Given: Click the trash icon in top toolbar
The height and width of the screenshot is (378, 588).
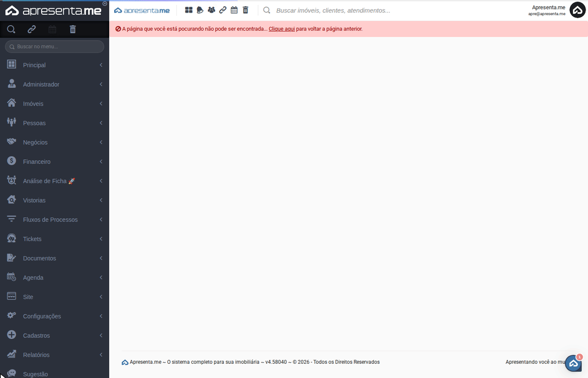Looking at the screenshot, I should click(x=245, y=10).
